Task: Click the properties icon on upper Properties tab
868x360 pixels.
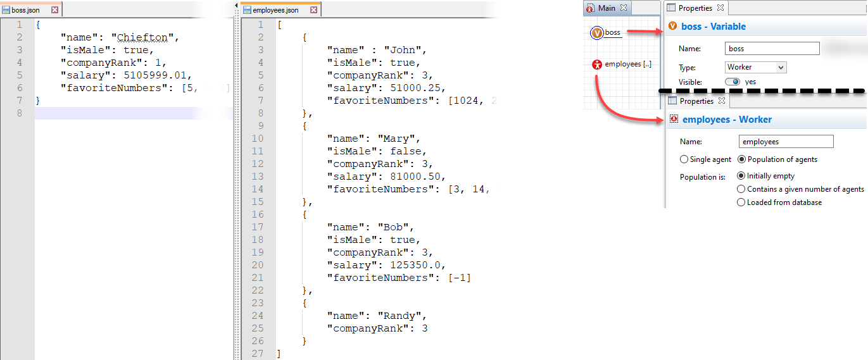Action: point(670,8)
